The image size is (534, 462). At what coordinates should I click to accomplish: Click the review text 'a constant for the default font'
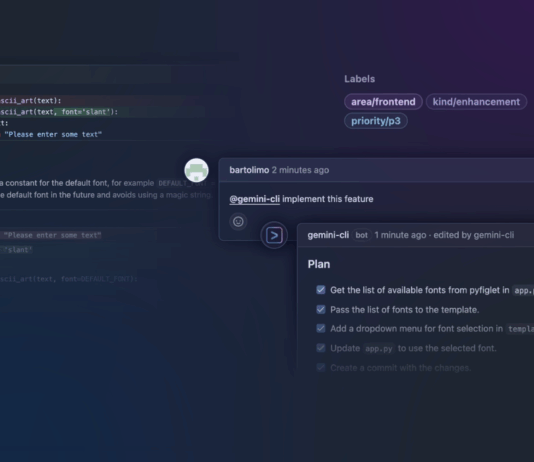coord(54,183)
